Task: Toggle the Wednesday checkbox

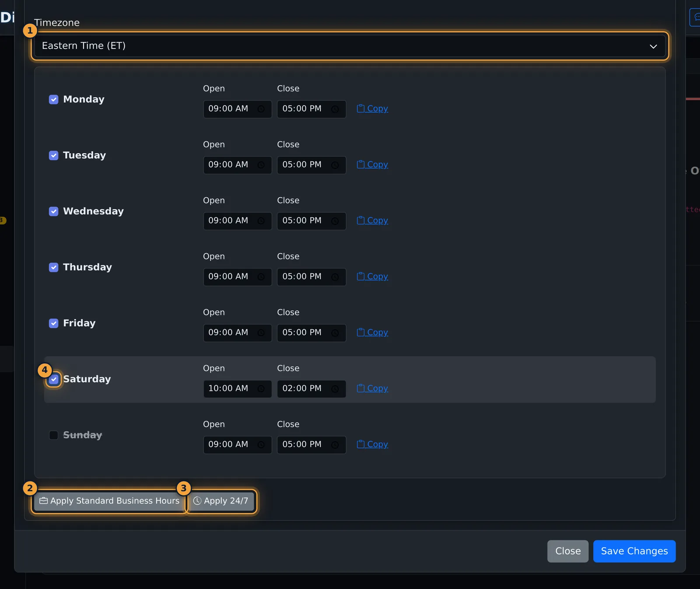Action: tap(53, 211)
